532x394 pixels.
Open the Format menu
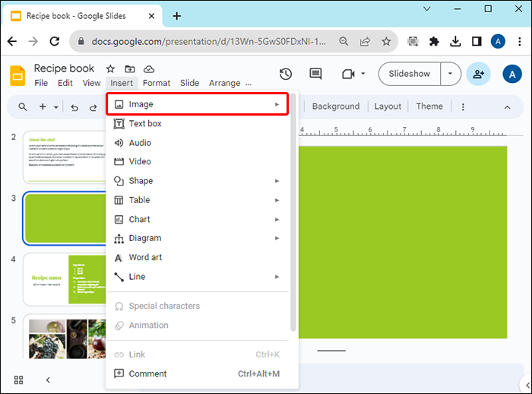click(157, 83)
